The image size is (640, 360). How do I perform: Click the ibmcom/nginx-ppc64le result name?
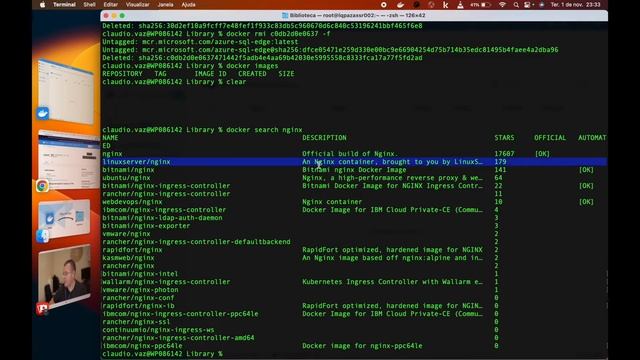click(x=142, y=346)
